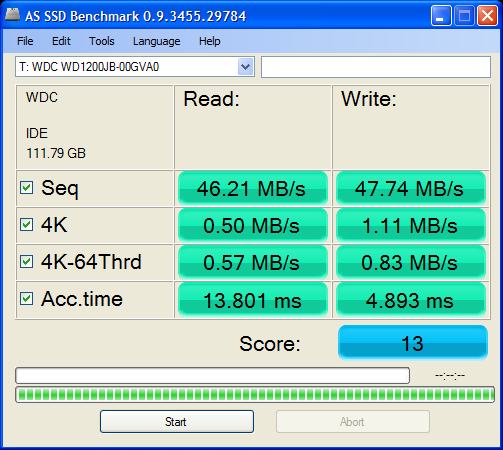The width and height of the screenshot is (503, 450).
Task: Click the Acc.time test label
Action: (x=82, y=299)
